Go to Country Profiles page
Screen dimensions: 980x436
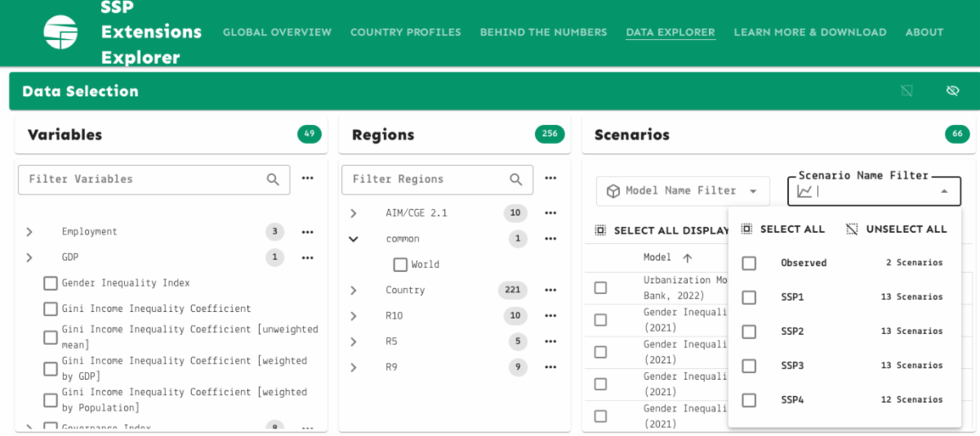coord(405,33)
